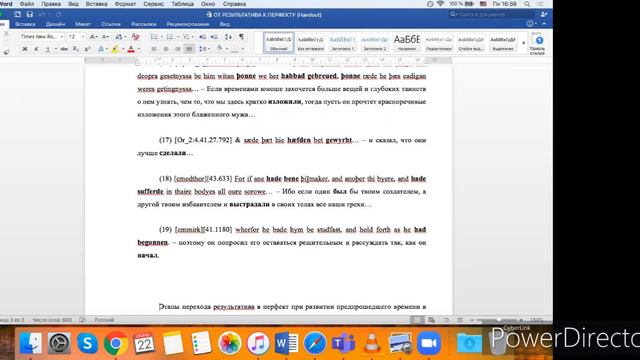The width and height of the screenshot is (640, 360).
Task: Open the Spotlight search magnifier in menu bar
Action: [x=527, y=4]
